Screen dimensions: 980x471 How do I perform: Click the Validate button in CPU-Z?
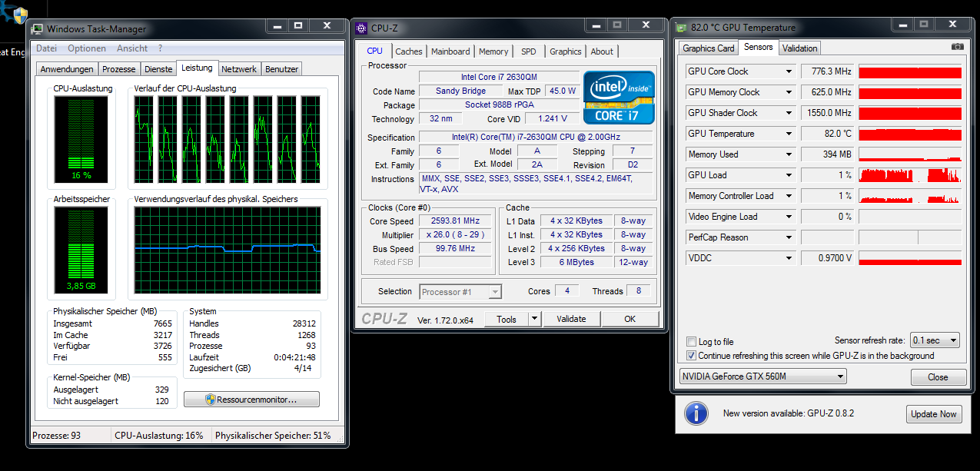[571, 319]
